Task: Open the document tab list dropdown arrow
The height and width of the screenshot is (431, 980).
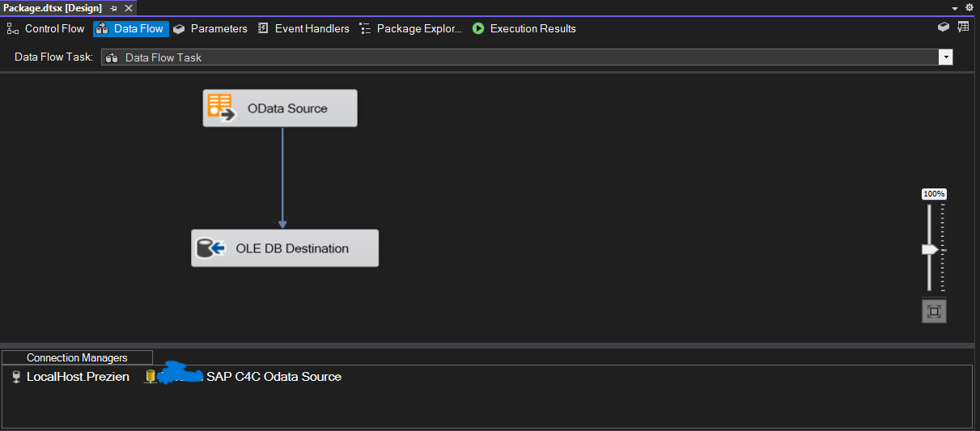Action: pos(957,7)
